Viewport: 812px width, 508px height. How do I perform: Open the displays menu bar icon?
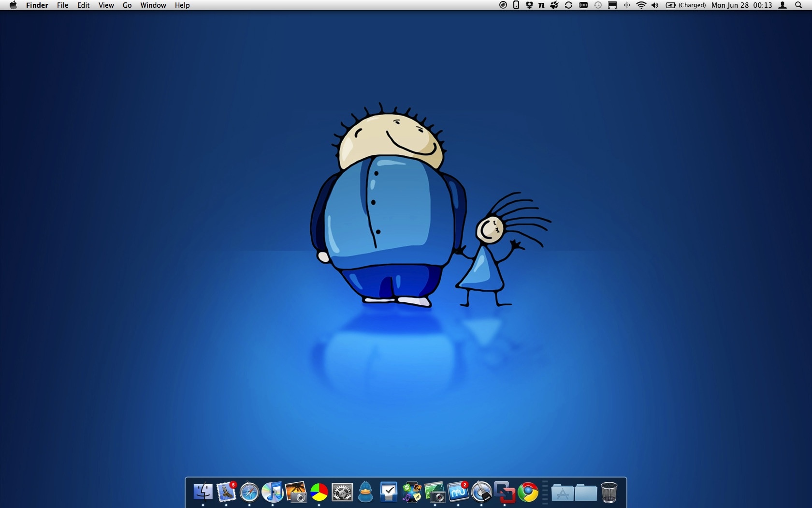click(x=612, y=5)
